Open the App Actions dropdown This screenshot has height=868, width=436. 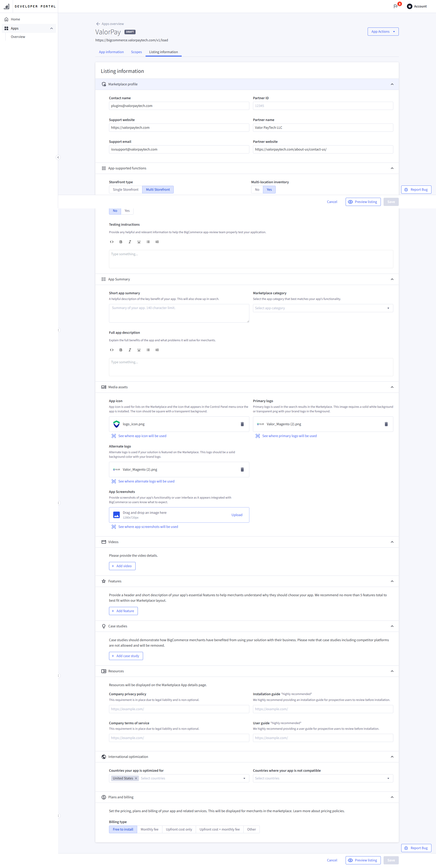(x=383, y=32)
